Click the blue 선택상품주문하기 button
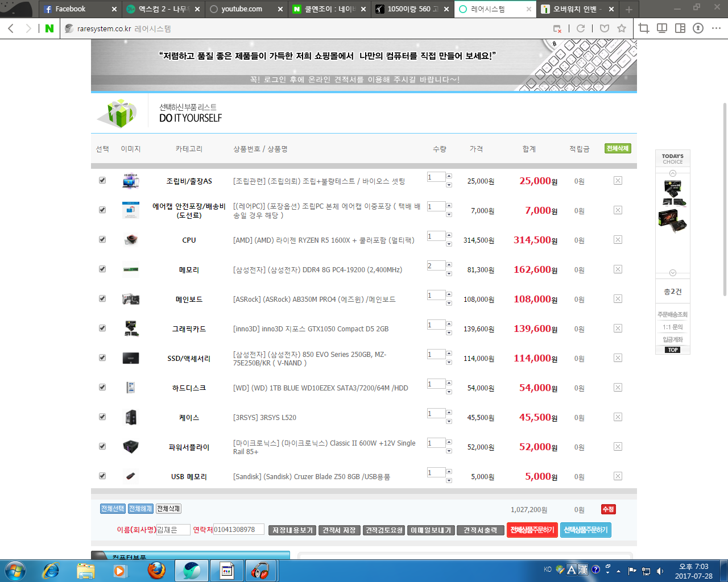Image resolution: width=728 pixels, height=582 pixels. 586,530
